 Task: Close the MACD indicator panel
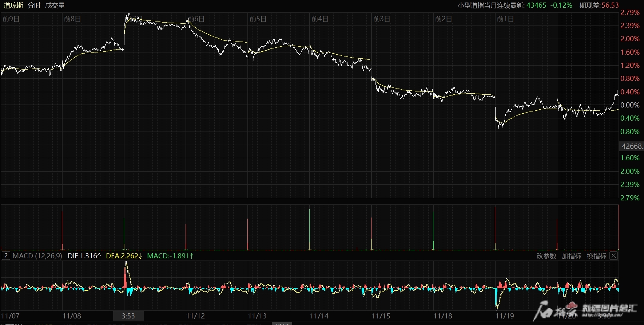[x=613, y=256]
